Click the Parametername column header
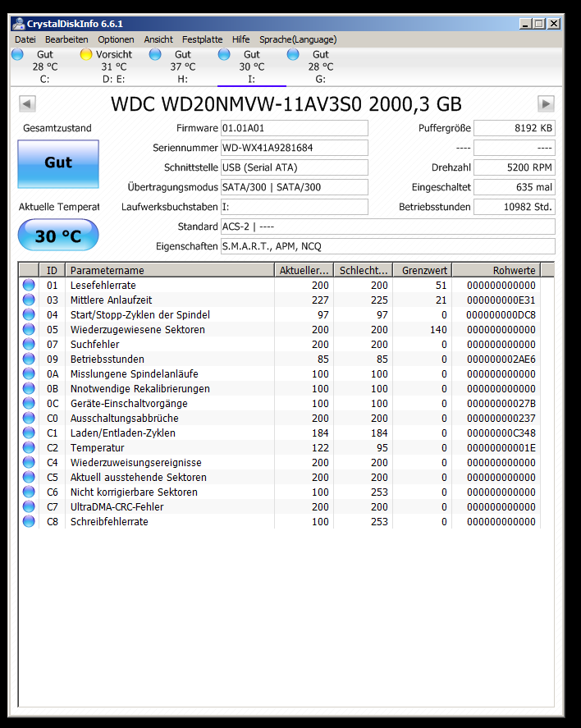 coord(170,270)
